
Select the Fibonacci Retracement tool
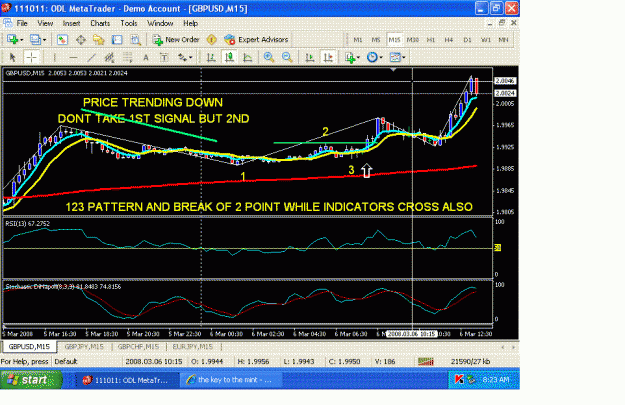(128, 57)
